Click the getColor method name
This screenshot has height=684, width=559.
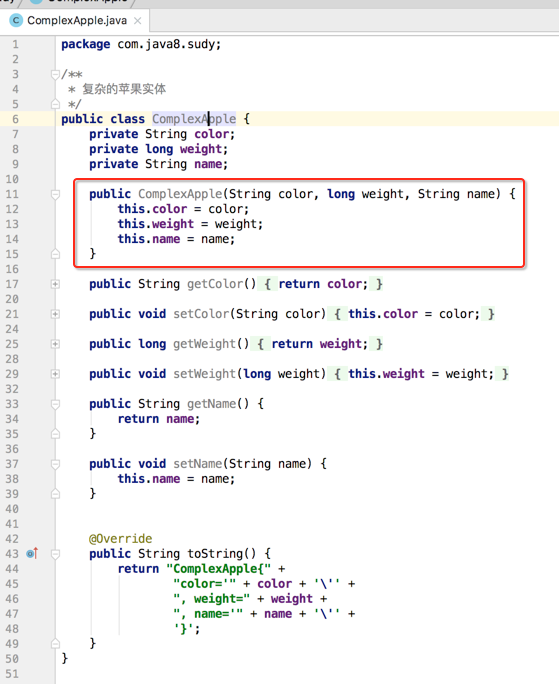pyautogui.click(x=215, y=284)
